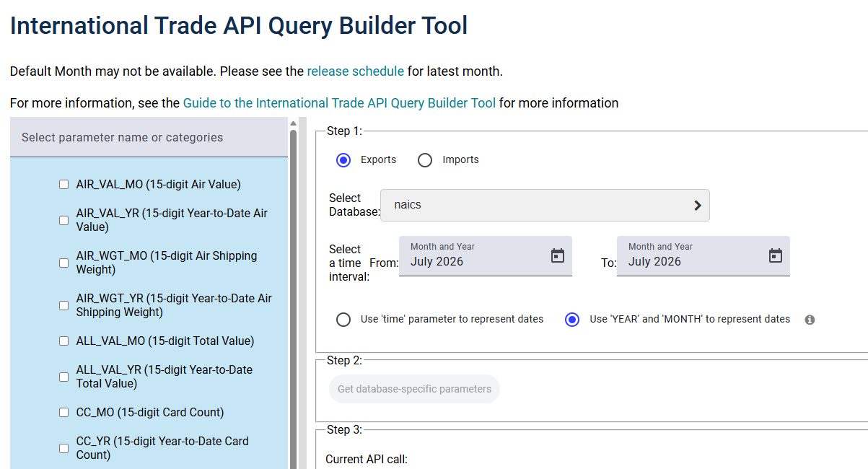Click the 'Step 1:' legend text
Viewport: 868px width, 469px height.
[x=344, y=131]
